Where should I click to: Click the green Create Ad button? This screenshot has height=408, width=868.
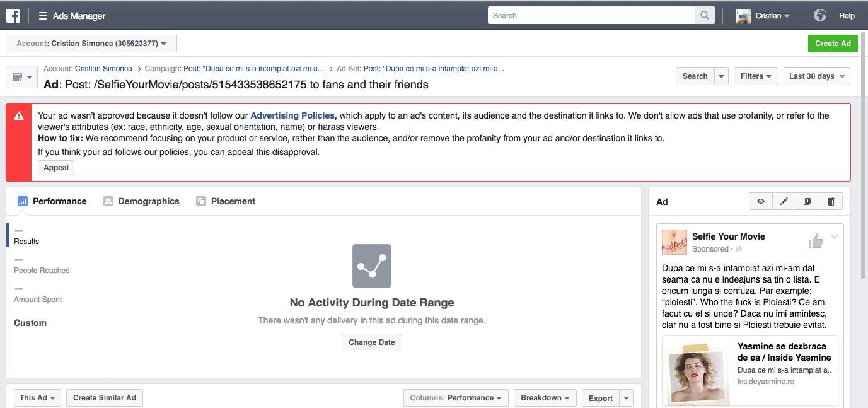[x=832, y=44]
